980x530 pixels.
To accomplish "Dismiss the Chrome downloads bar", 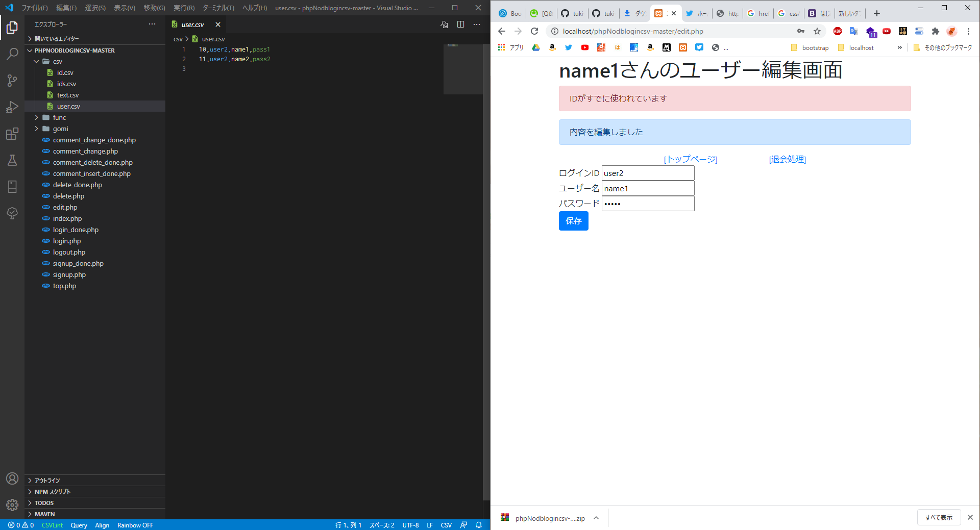I will coord(970,517).
